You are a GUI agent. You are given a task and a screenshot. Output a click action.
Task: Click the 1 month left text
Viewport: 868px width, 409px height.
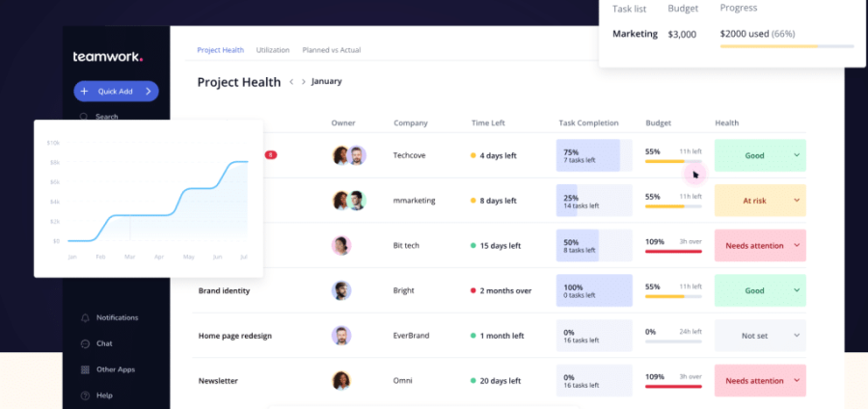(x=501, y=336)
